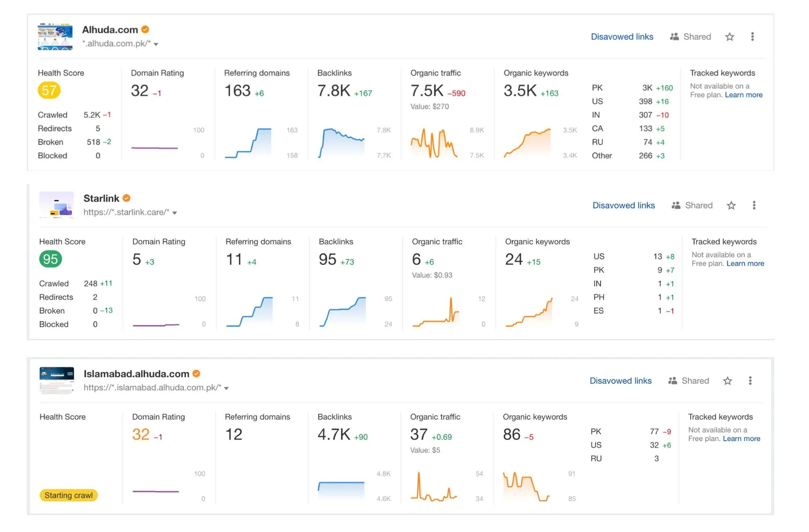Click Alhuda.com referring domains value 163
The height and width of the screenshot is (532, 809).
point(237,91)
